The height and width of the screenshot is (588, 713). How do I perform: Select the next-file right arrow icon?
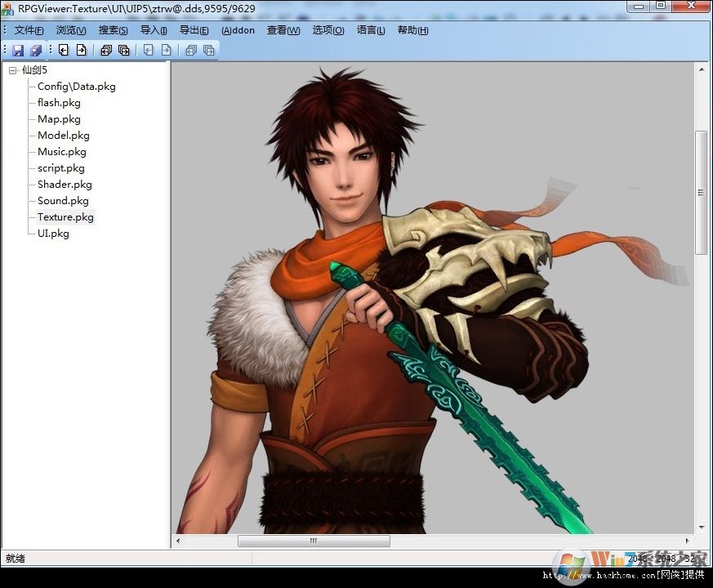point(81,50)
